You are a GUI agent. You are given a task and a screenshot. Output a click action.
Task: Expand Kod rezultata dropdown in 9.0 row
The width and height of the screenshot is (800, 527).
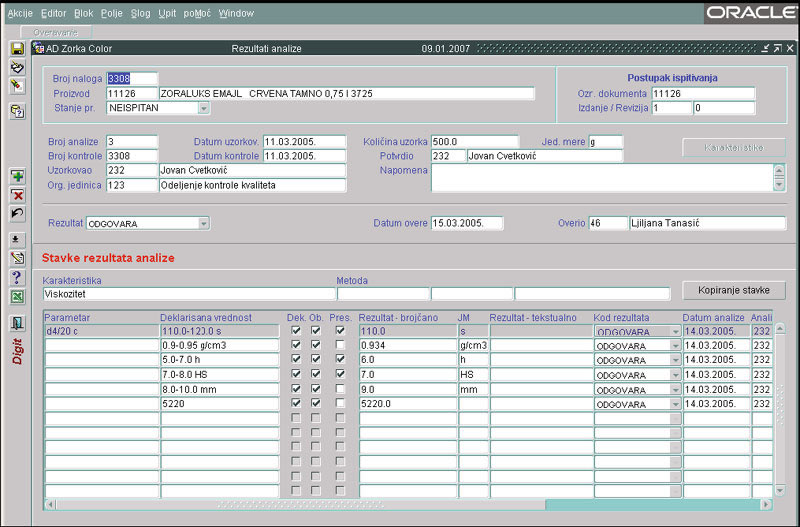pyautogui.click(x=676, y=390)
